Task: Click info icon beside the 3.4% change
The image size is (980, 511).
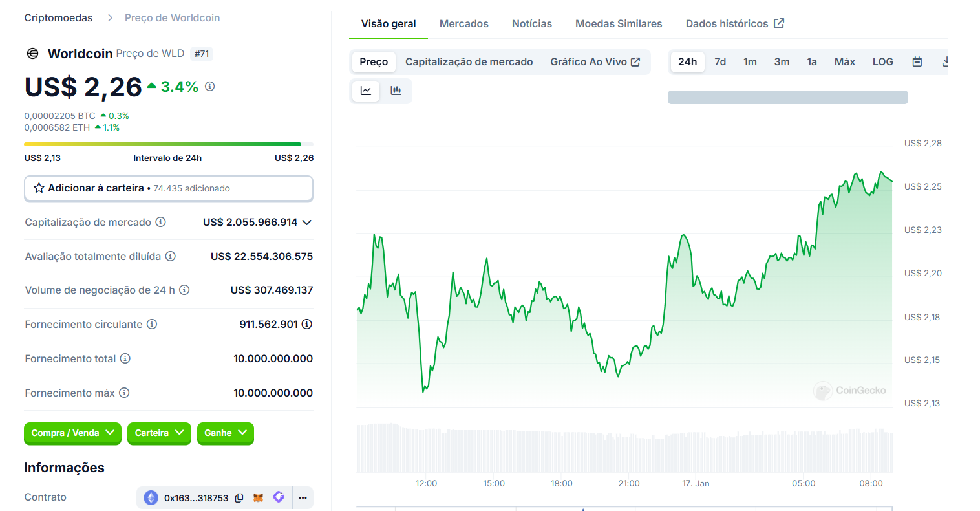Action: (209, 86)
